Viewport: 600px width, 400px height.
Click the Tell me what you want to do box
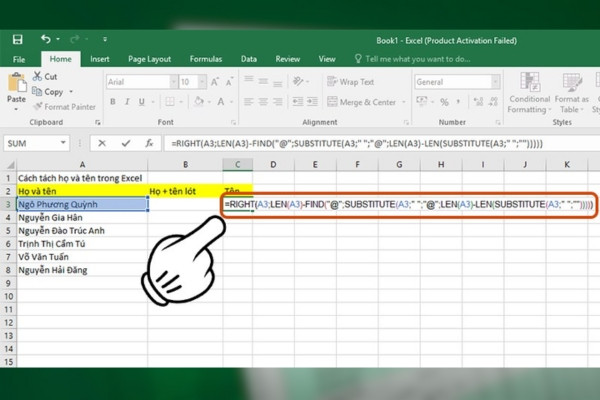pos(413,59)
